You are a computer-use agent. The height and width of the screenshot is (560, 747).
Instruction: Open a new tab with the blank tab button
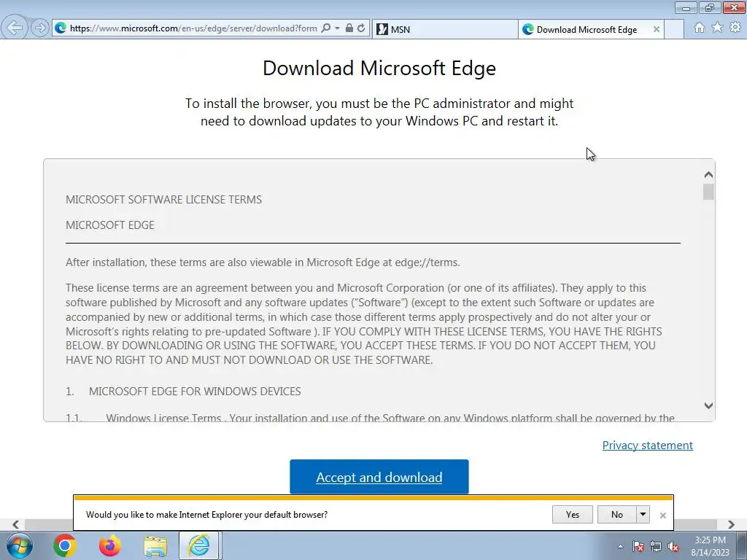(x=674, y=29)
